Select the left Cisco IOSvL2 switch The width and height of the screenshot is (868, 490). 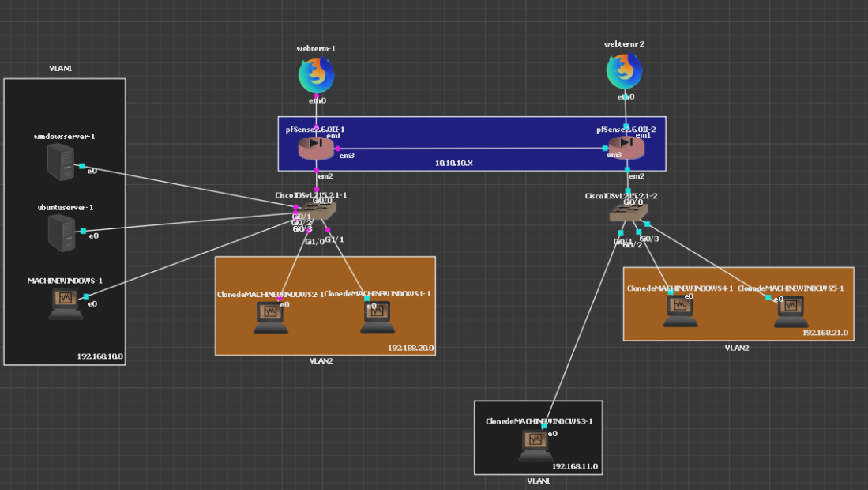318,210
